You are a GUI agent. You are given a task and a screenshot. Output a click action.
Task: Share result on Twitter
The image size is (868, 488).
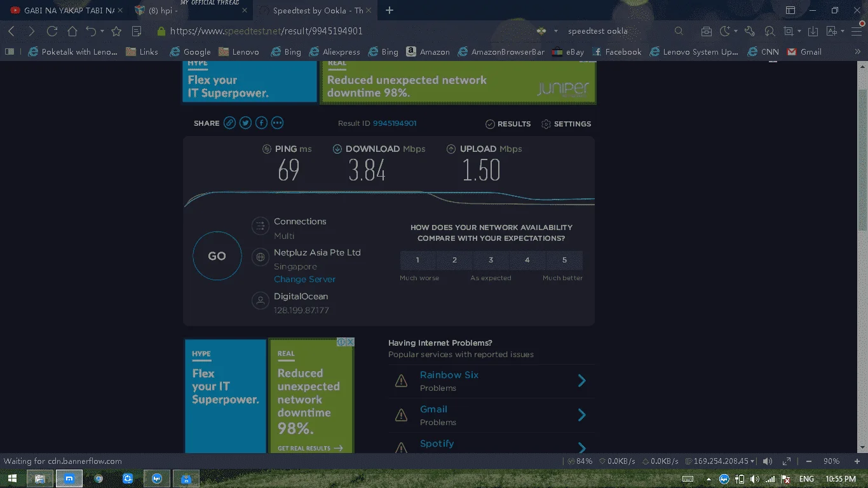point(246,123)
